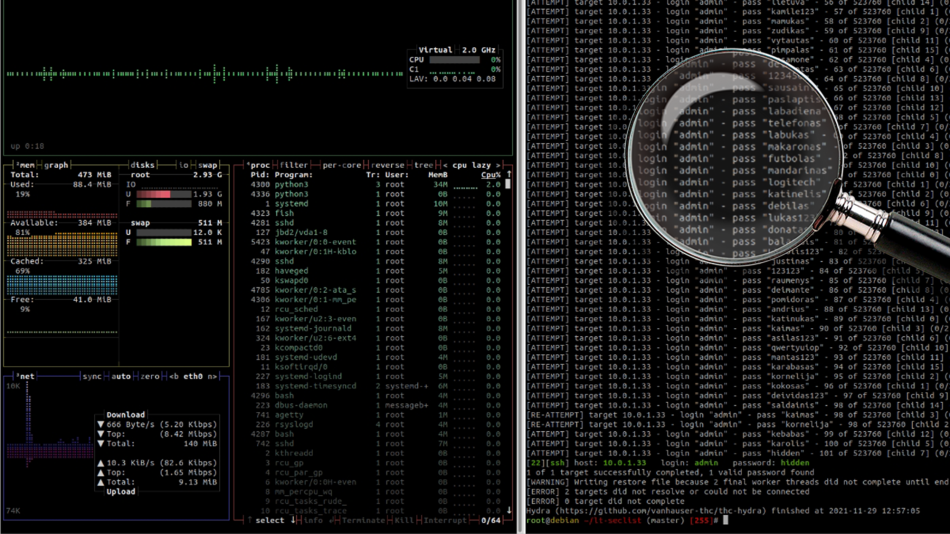Open the filter option in proc box
Screen dimensions: 950x534
[294, 165]
